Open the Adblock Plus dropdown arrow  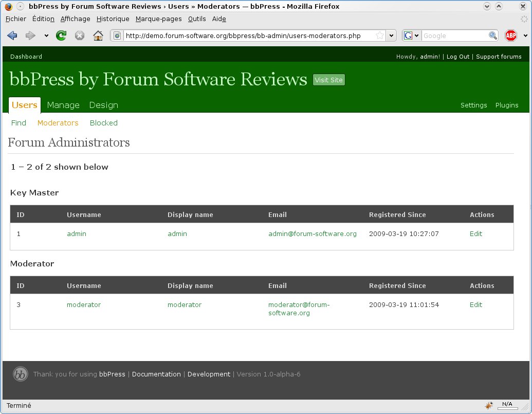[x=525, y=35]
